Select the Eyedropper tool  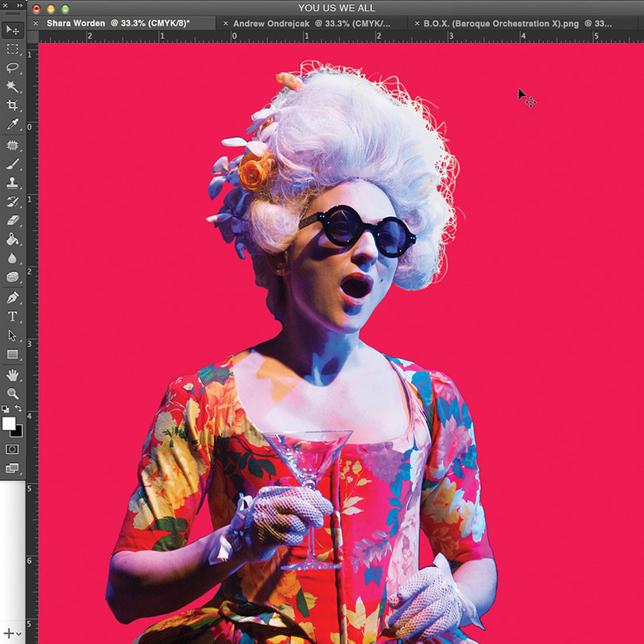click(x=12, y=124)
